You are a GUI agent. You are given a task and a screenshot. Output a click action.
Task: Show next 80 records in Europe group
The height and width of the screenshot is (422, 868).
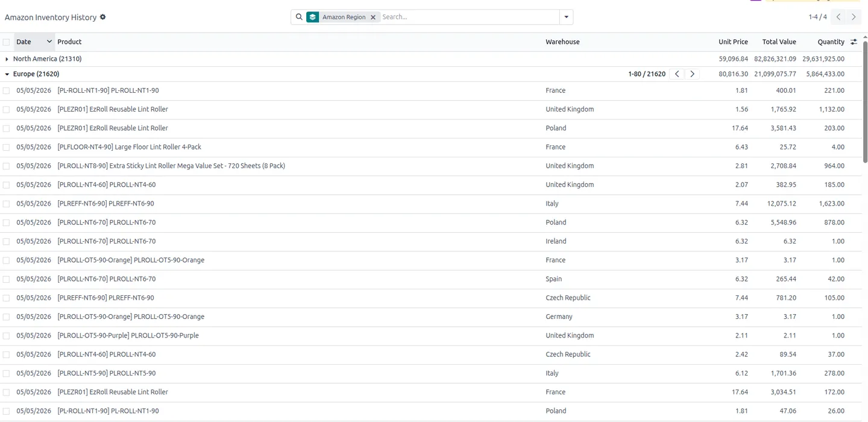pyautogui.click(x=692, y=74)
